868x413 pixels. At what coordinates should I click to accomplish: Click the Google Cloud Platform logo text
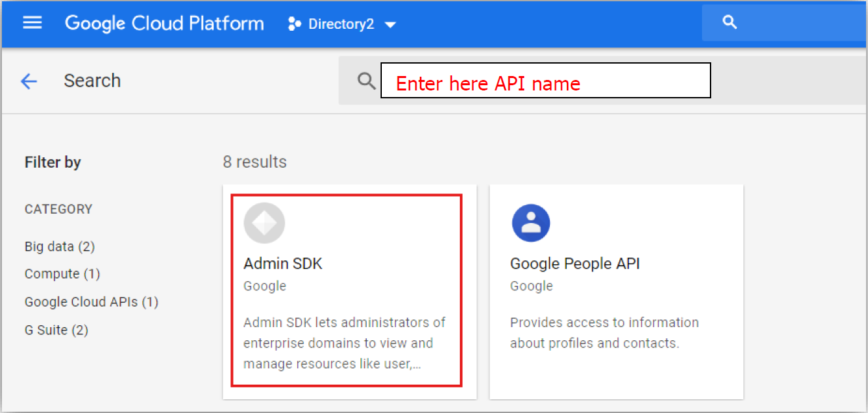(164, 24)
